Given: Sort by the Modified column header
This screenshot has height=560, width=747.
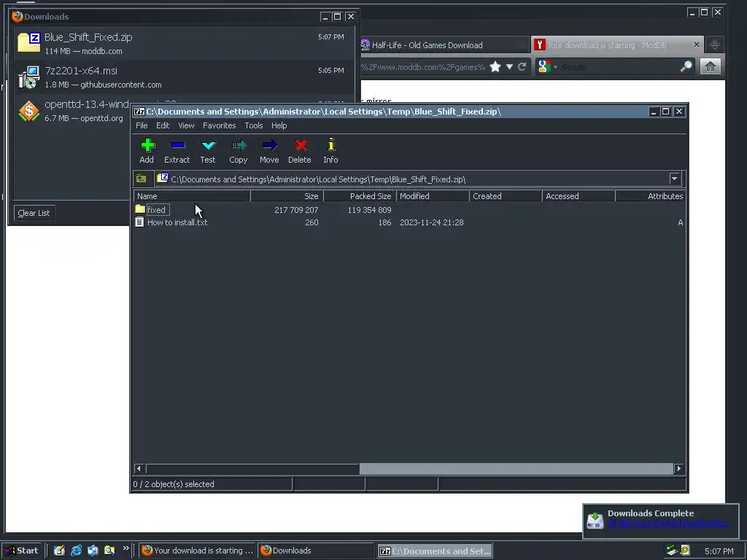Looking at the screenshot, I should click(x=433, y=195).
